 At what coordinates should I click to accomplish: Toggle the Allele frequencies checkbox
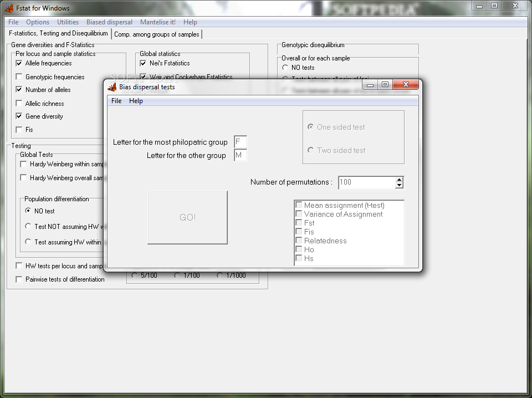click(19, 63)
